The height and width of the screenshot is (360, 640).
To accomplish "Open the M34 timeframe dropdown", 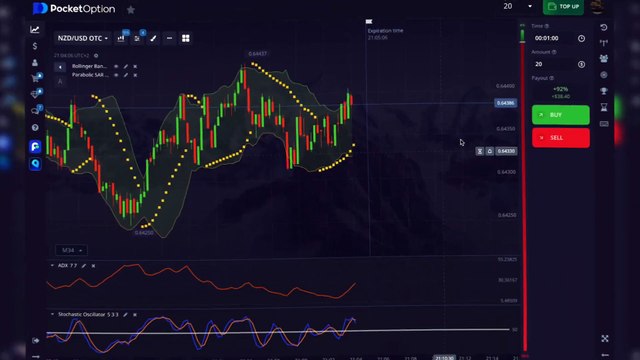I will (71, 250).
